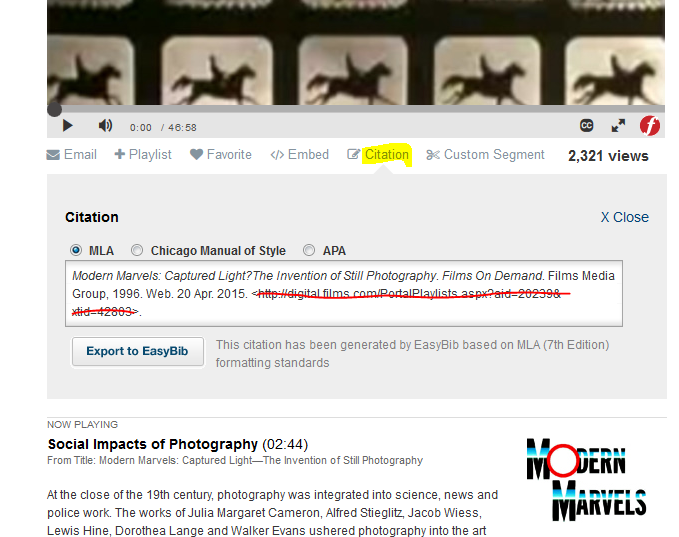Select the MLA radio button
This screenshot has width=679, height=537.
(x=76, y=250)
